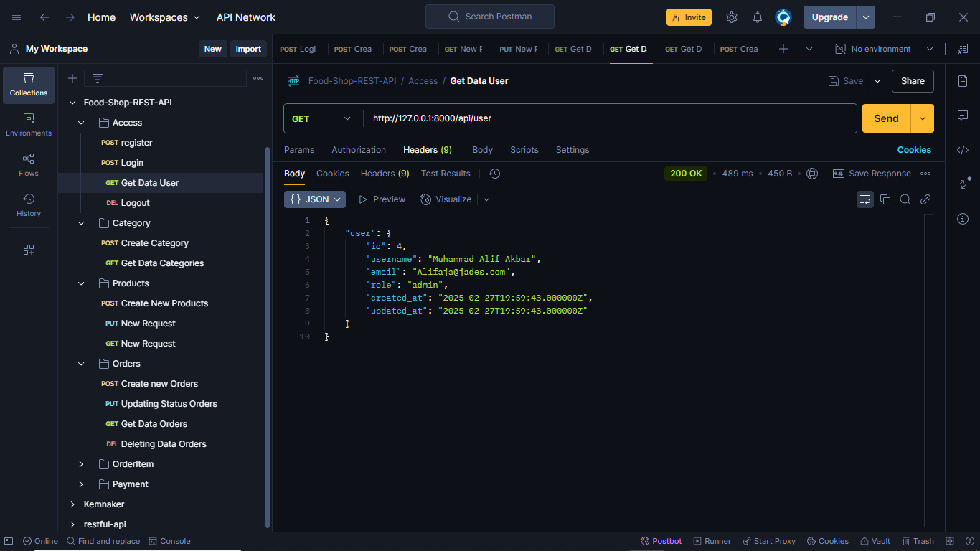The width and height of the screenshot is (980, 551).
Task: Toggle the two-pane layout icon in status bar
Action: (x=950, y=541)
